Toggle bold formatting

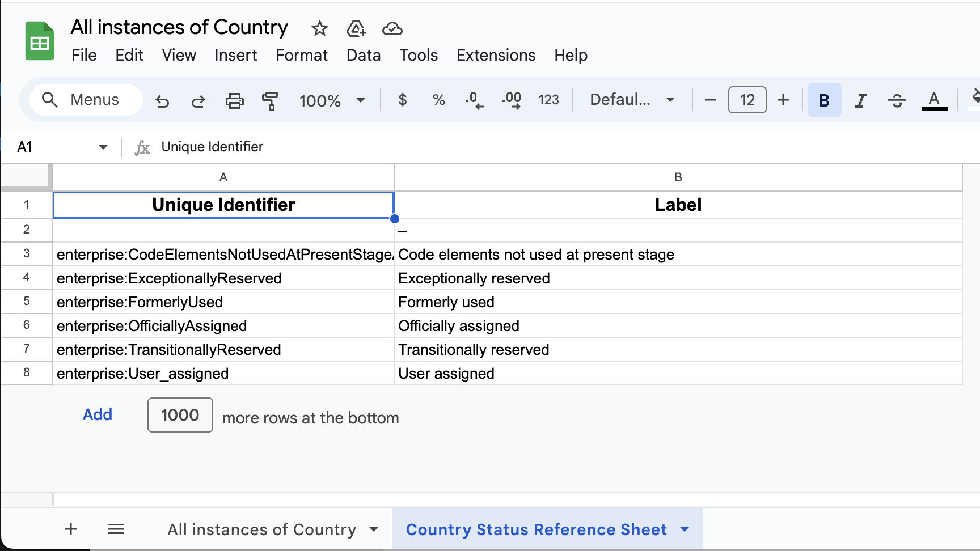[824, 100]
